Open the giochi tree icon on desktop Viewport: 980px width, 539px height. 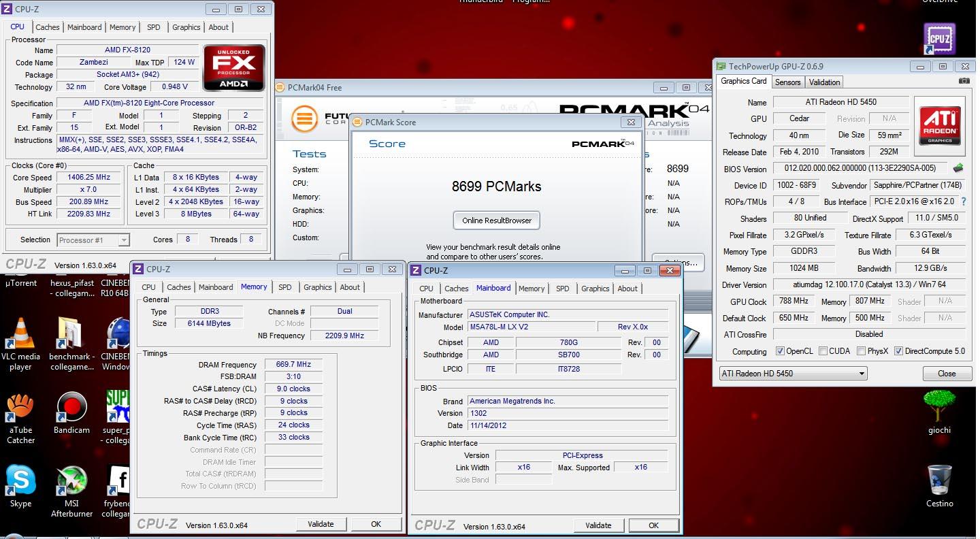[x=939, y=412]
